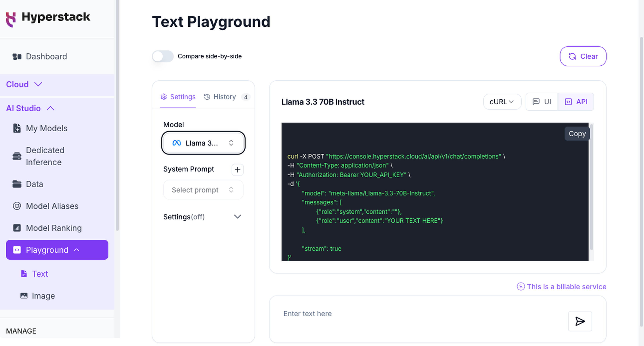Click the YOUR TEXT HERE user message line
Viewport: 644px width, 346px height.
point(379,221)
